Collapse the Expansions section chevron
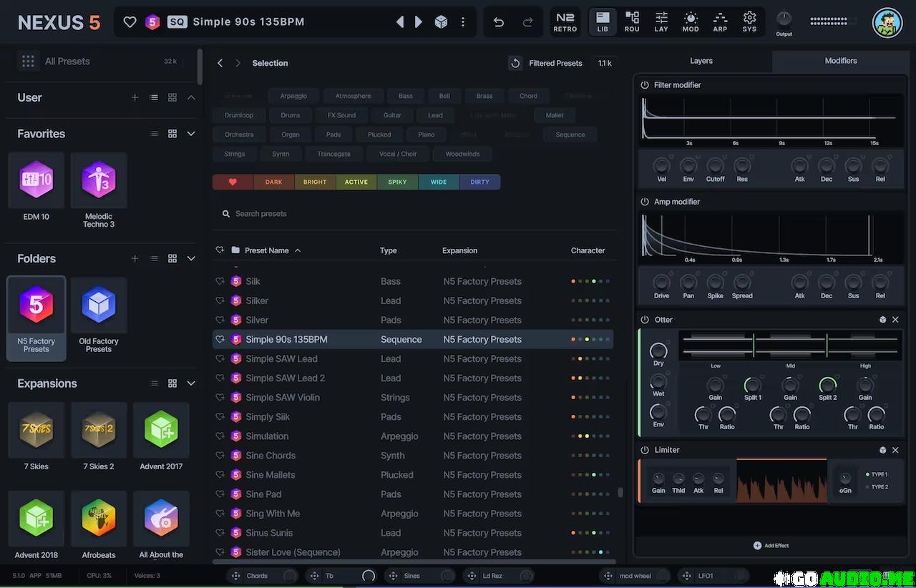Screen dimensions: 916x588 [x=191, y=383]
